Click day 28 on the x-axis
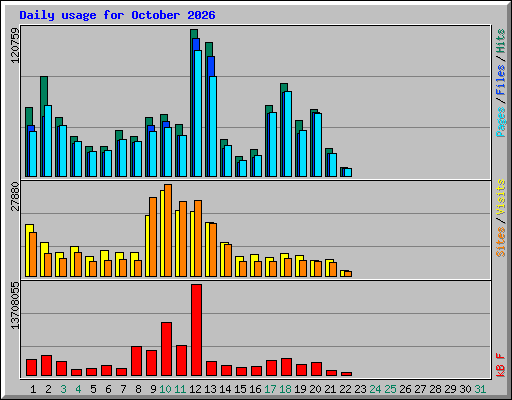The image size is (512, 400). click(435, 389)
